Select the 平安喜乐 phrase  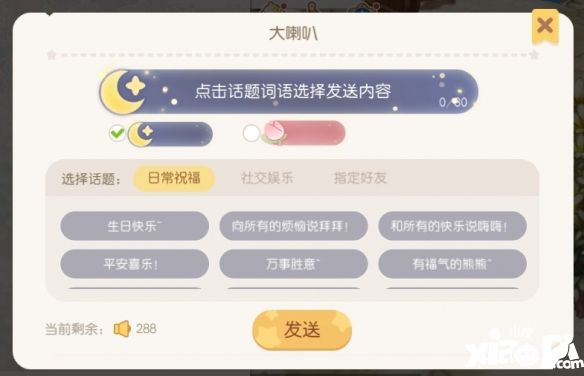tap(134, 264)
